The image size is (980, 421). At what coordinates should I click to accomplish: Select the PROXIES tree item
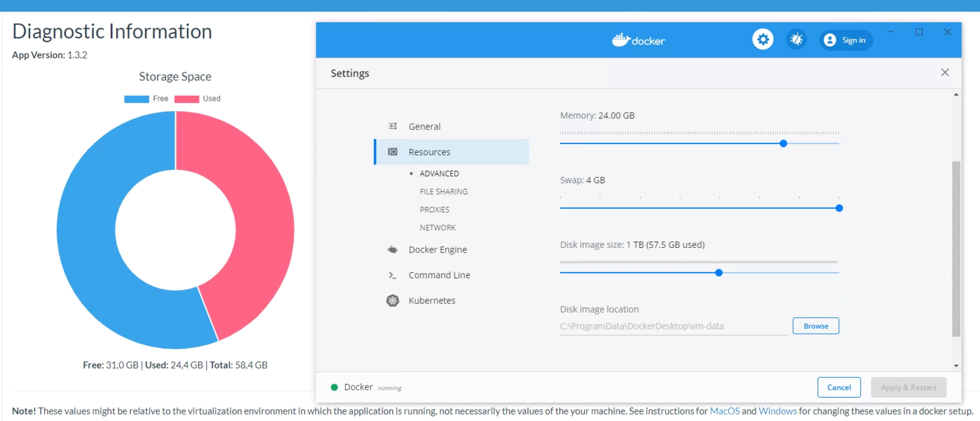point(435,209)
